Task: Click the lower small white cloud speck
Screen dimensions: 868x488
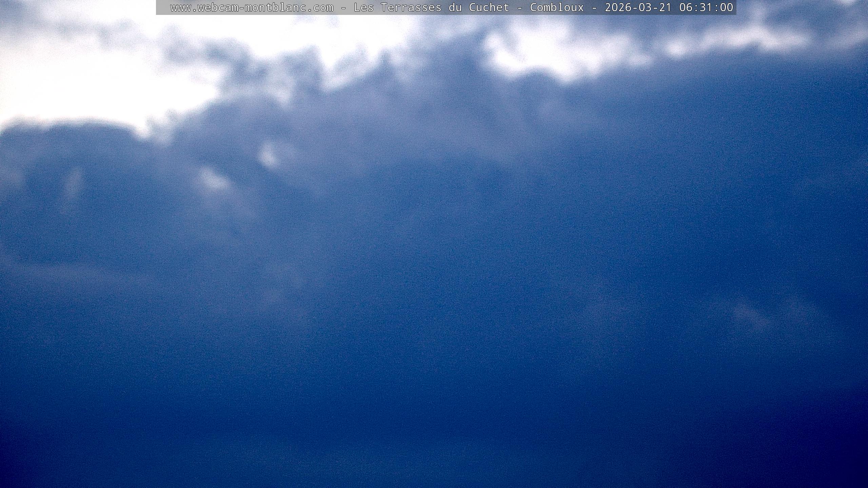Action: click(x=213, y=180)
